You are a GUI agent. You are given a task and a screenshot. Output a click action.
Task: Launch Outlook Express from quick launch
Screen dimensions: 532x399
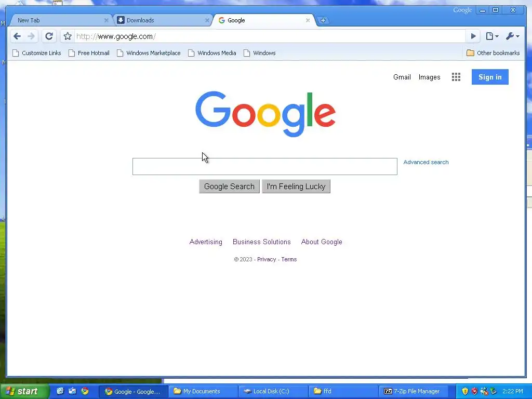[72, 391]
